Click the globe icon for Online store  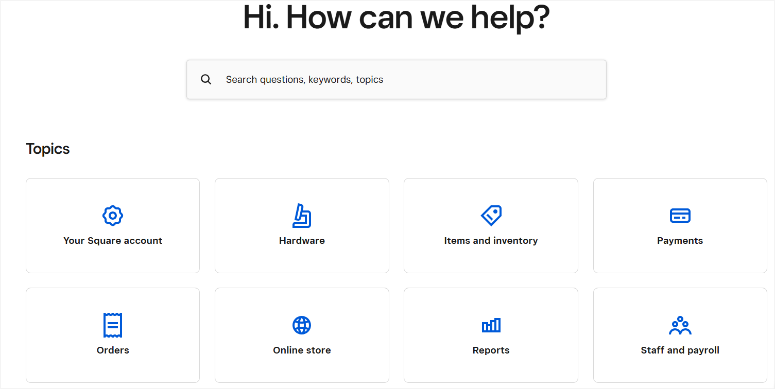point(301,325)
